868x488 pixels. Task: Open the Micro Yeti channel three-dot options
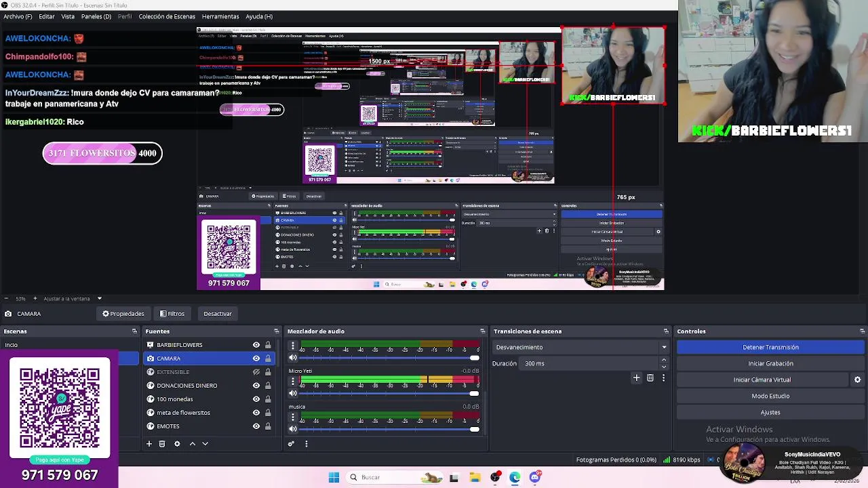293,381
